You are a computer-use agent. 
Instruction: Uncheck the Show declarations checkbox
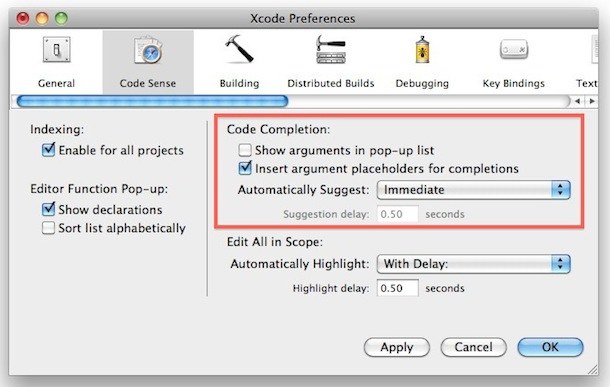click(x=48, y=209)
